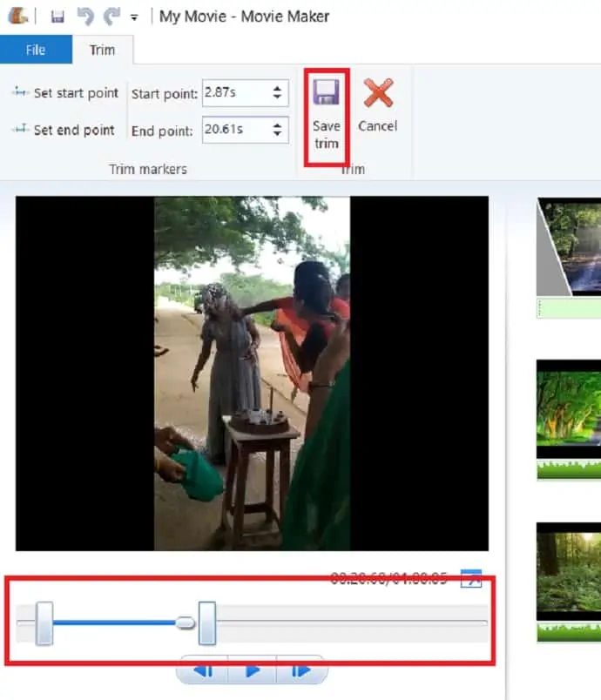The width and height of the screenshot is (601, 700).
Task: Click the Movie Maker application icon
Action: [x=18, y=16]
